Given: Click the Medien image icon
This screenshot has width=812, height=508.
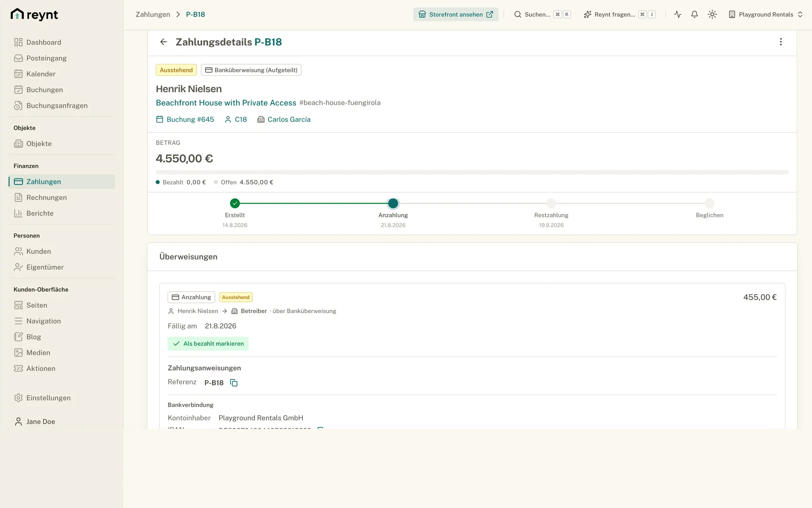Looking at the screenshot, I should click(18, 353).
